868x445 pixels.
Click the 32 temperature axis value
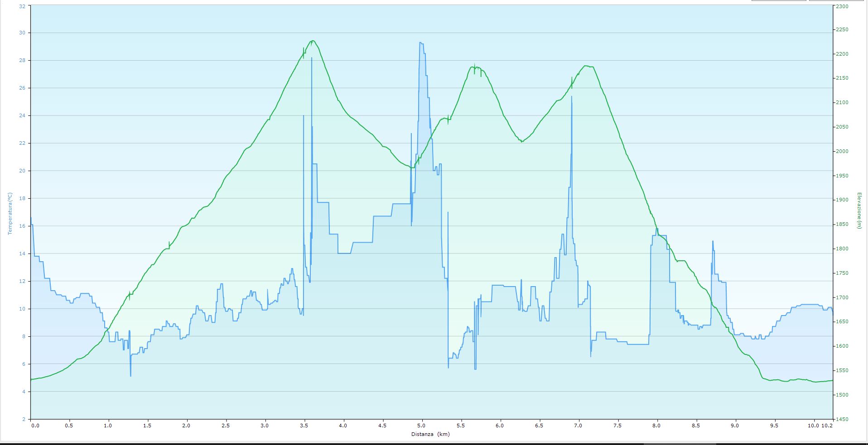[x=22, y=6]
